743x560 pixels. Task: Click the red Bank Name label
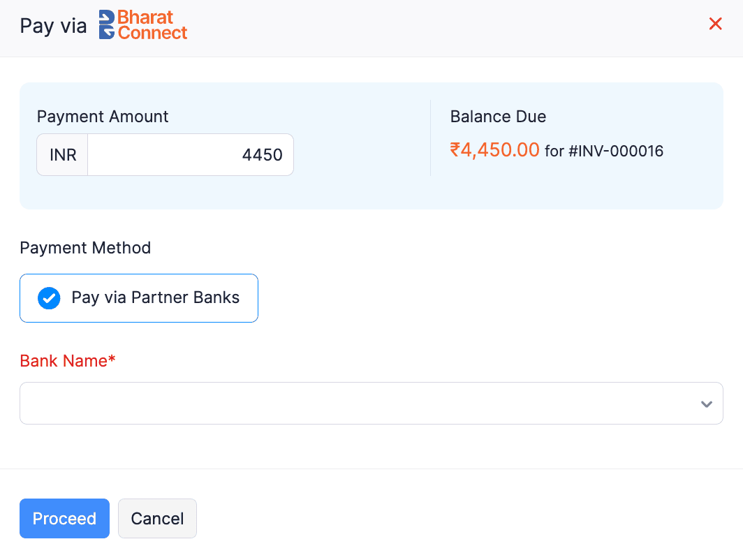pyautogui.click(x=63, y=361)
